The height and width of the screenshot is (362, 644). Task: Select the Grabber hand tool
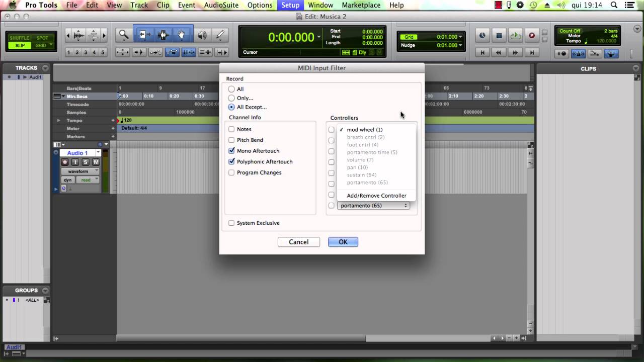click(181, 35)
